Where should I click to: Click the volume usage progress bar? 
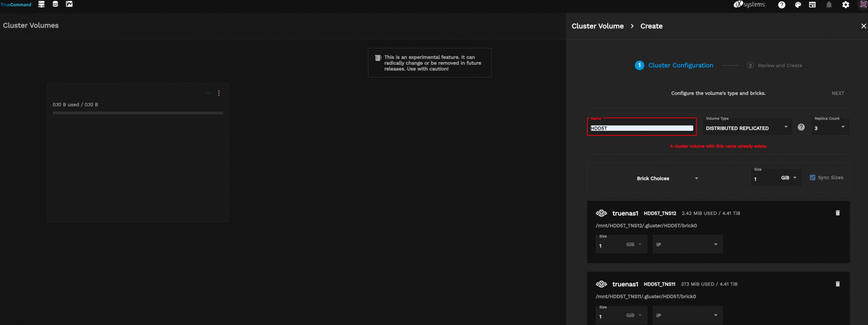click(138, 113)
